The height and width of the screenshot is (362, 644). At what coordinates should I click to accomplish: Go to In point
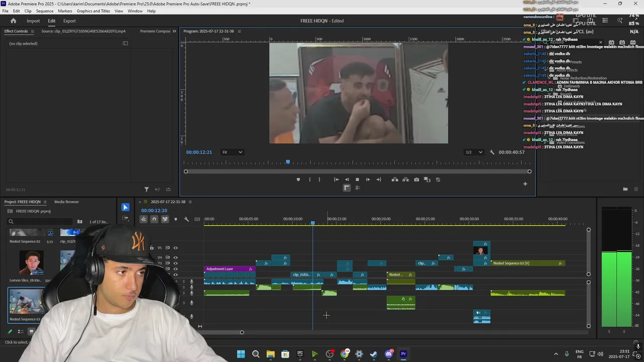(336, 179)
